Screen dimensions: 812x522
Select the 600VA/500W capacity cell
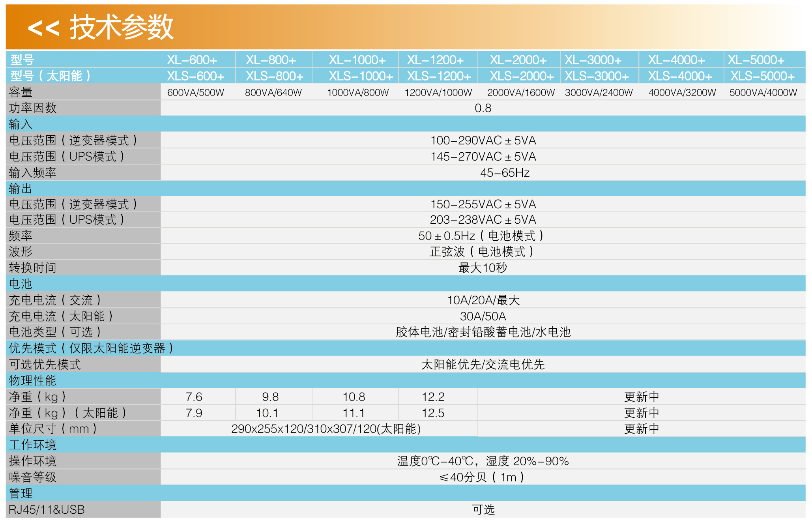click(195, 92)
